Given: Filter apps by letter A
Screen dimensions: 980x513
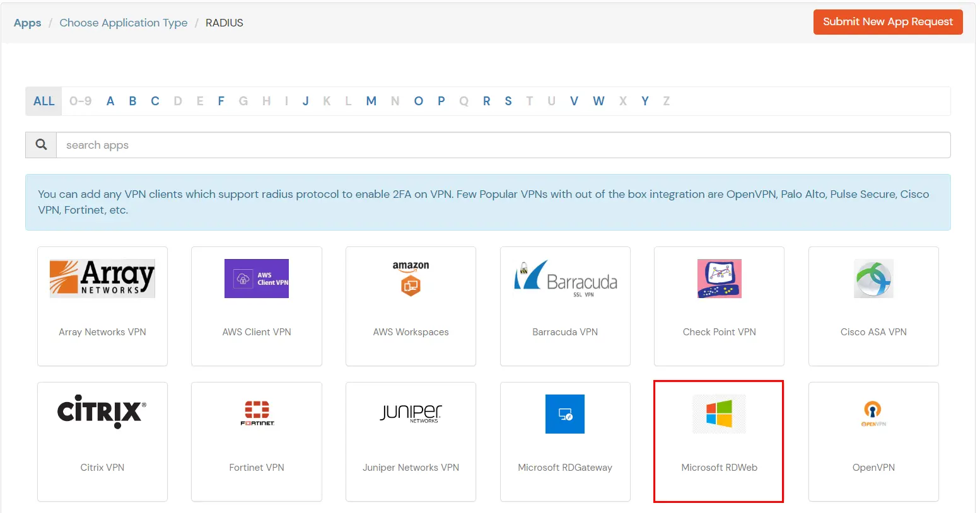Looking at the screenshot, I should (x=110, y=101).
